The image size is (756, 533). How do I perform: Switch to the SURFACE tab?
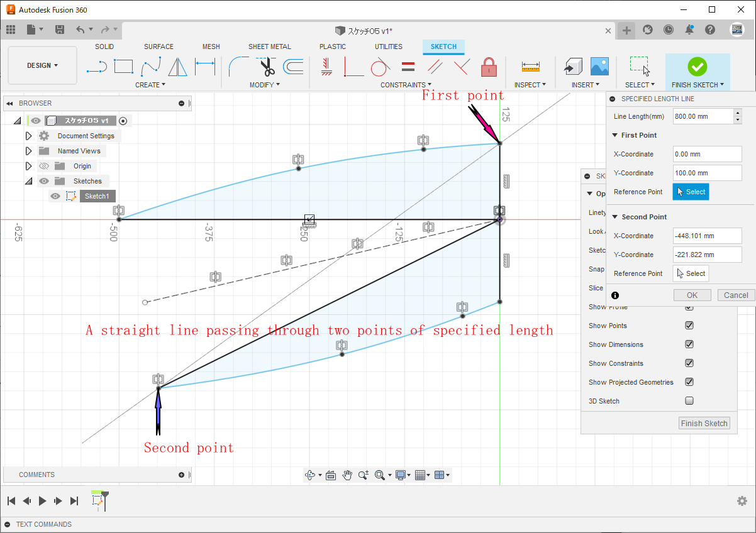coord(158,47)
